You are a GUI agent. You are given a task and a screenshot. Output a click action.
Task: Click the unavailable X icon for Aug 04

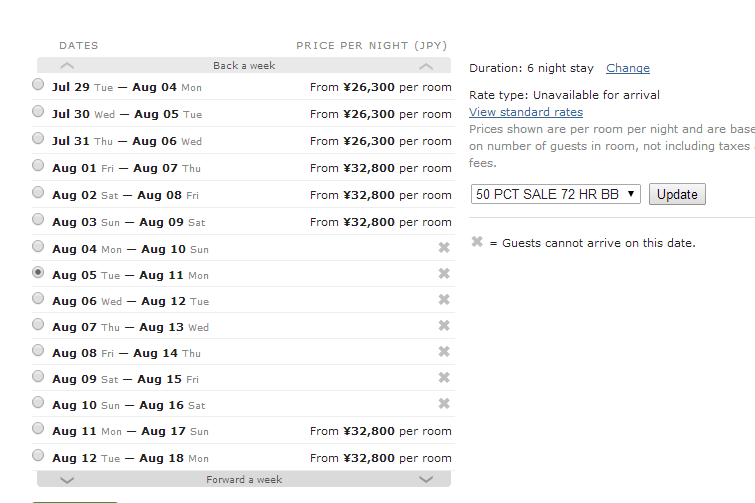click(x=444, y=248)
